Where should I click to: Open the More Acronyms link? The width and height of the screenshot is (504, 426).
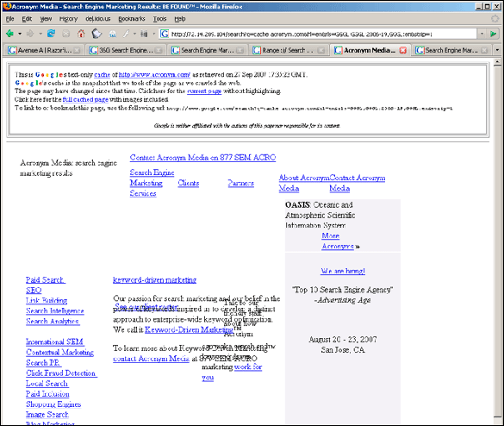tap(338, 241)
